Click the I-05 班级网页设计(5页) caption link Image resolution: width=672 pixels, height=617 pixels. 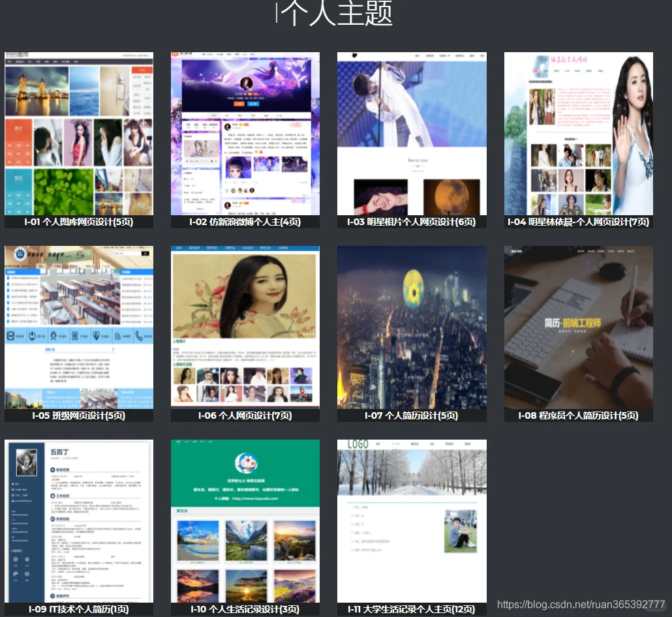[78, 415]
